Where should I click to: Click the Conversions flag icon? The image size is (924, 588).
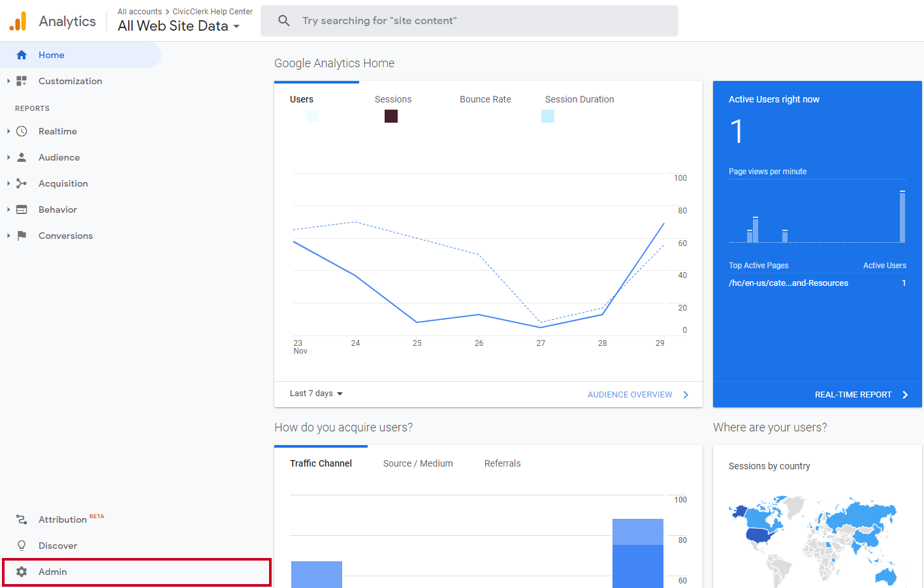(22, 236)
